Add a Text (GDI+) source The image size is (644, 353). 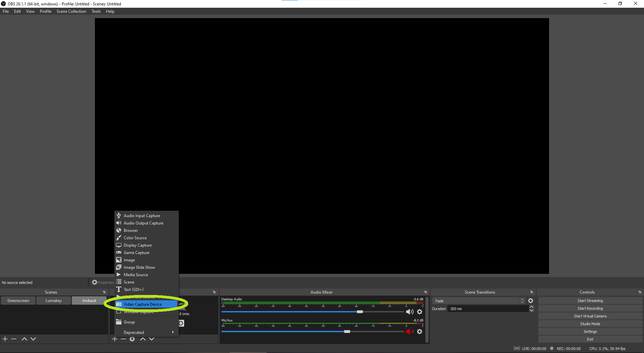(x=147, y=289)
